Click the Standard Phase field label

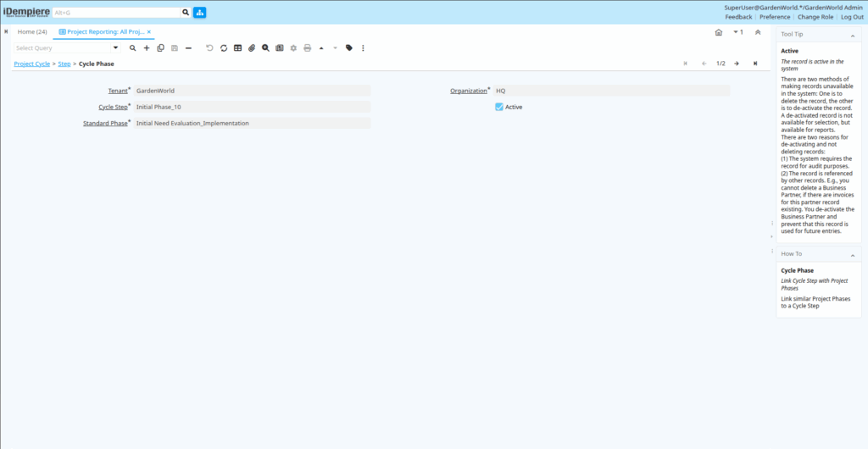[x=105, y=124]
